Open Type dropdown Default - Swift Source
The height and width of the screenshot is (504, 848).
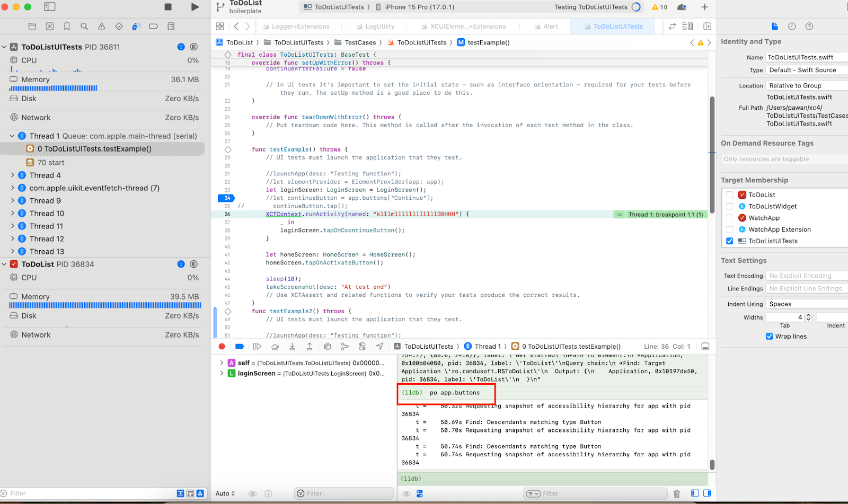807,70
